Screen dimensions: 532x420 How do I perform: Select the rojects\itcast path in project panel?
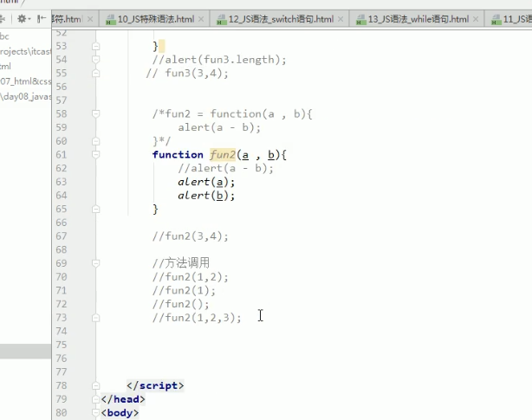click(x=25, y=51)
